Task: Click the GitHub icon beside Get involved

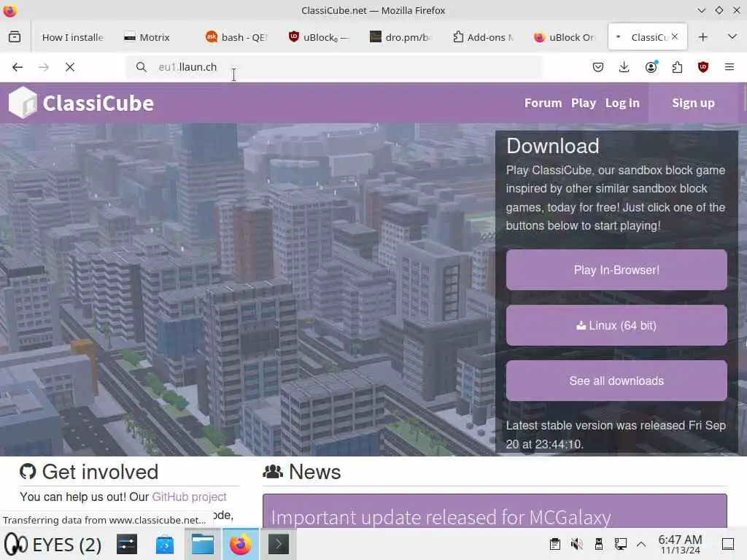Action: pyautogui.click(x=28, y=472)
